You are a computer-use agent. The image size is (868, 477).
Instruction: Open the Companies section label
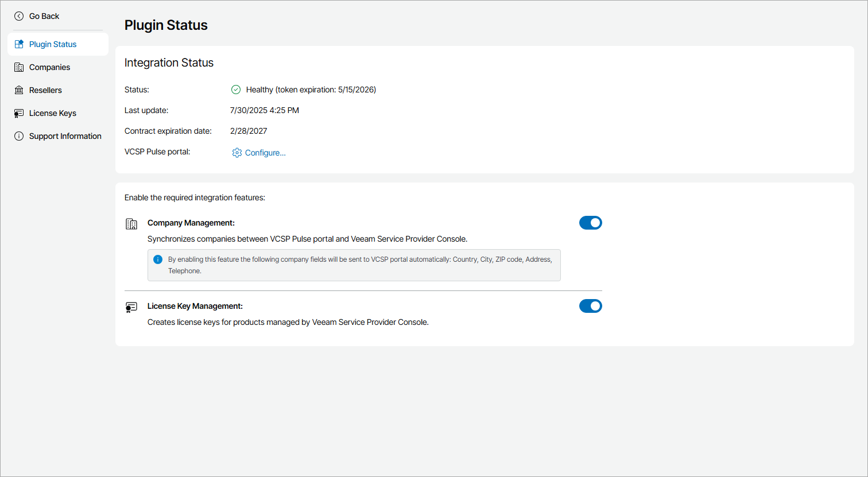pyautogui.click(x=49, y=67)
